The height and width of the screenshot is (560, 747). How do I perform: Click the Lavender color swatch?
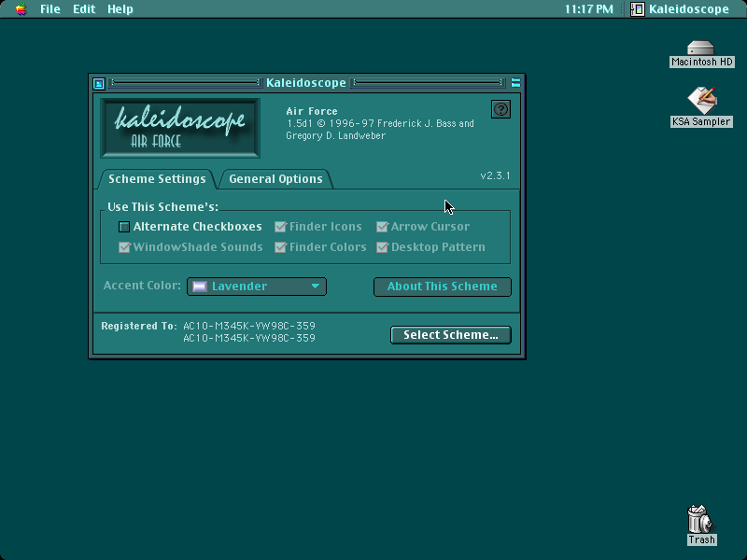[x=200, y=287]
